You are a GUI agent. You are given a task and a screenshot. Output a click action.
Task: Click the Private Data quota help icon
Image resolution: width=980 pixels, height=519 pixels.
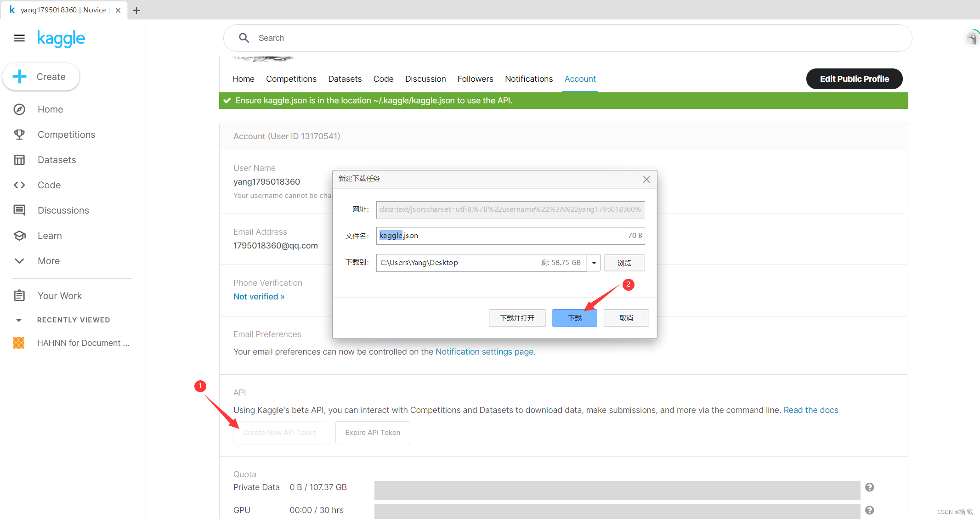[x=869, y=487]
